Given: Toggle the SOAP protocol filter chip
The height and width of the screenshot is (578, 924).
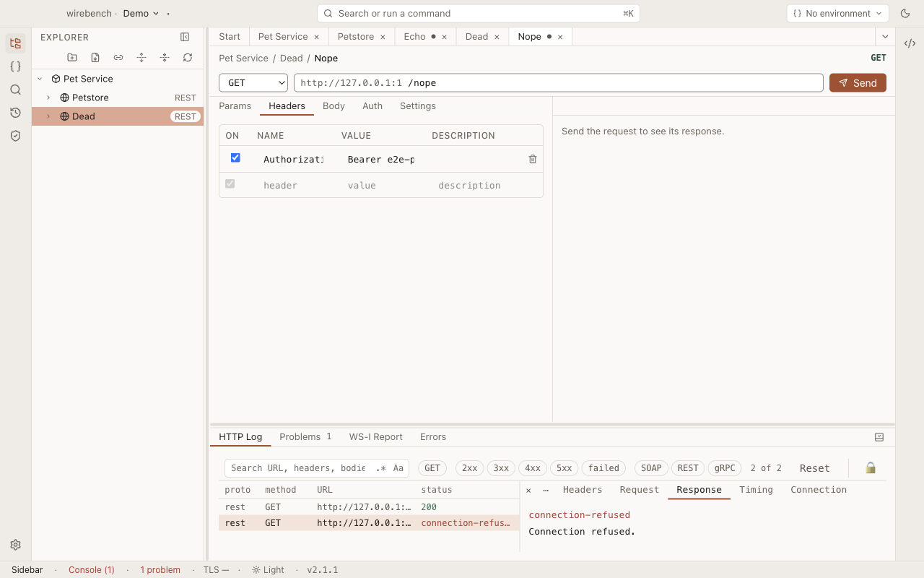Looking at the screenshot, I should coord(651,468).
